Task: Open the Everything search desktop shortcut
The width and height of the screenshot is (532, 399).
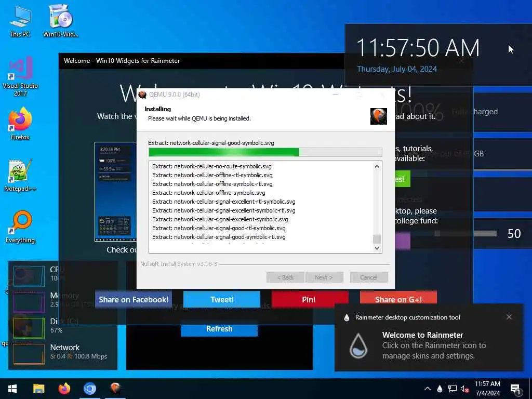Action: coord(20,227)
